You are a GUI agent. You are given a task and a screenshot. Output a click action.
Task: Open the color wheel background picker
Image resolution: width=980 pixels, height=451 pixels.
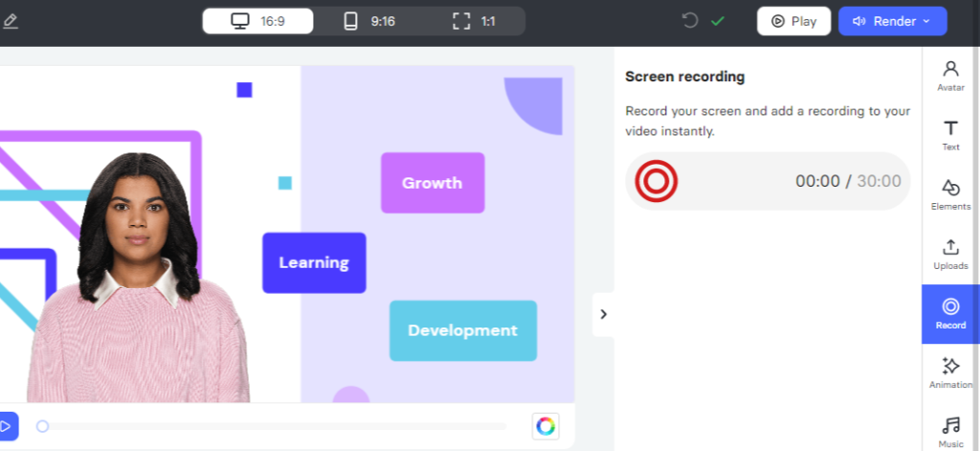point(545,427)
